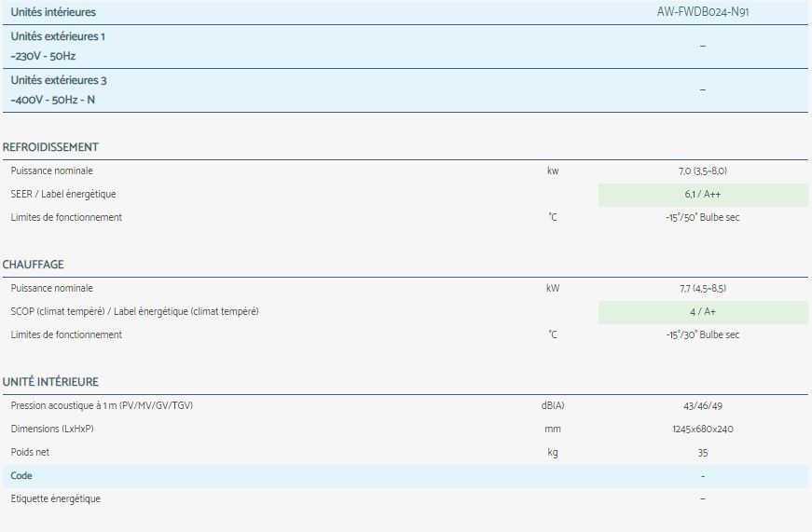
Task: Click the green SCOP 4 / A+ cell
Action: pos(702,311)
